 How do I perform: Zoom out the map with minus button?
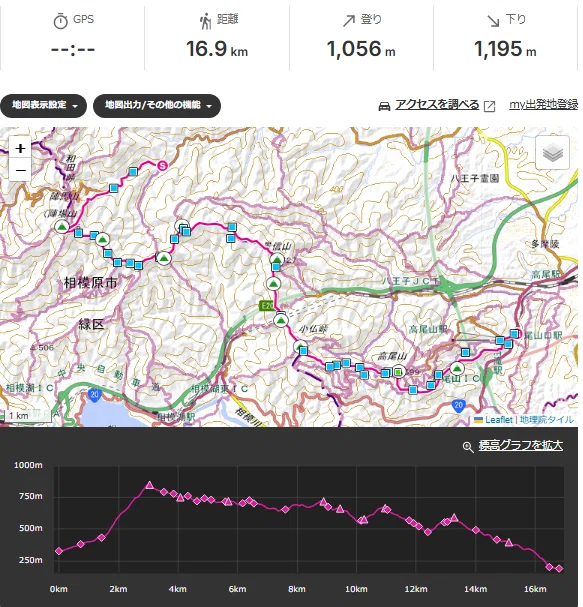point(20,170)
